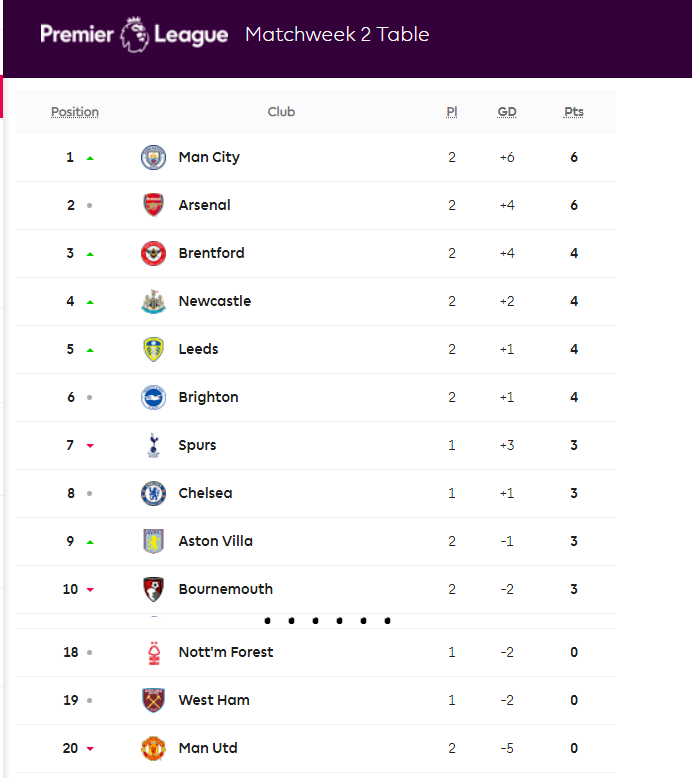Sort by the Pts column header
The image size is (692, 778).
click(x=574, y=112)
